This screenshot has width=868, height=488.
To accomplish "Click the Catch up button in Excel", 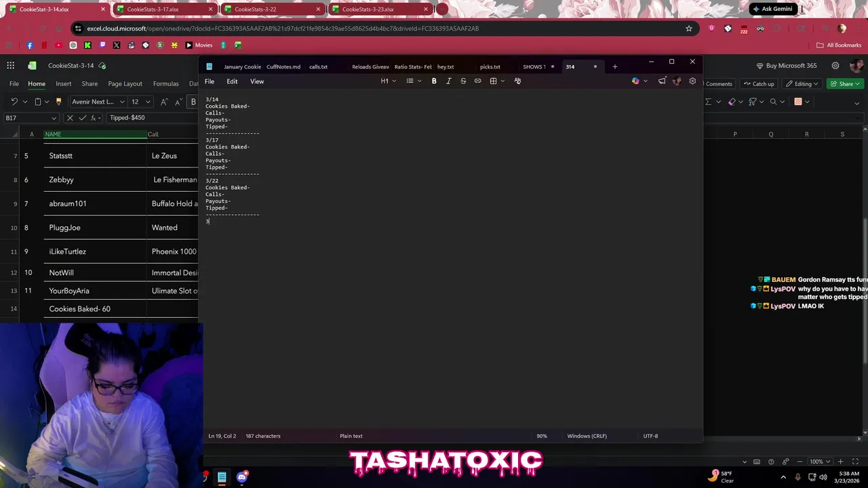I will click(758, 84).
